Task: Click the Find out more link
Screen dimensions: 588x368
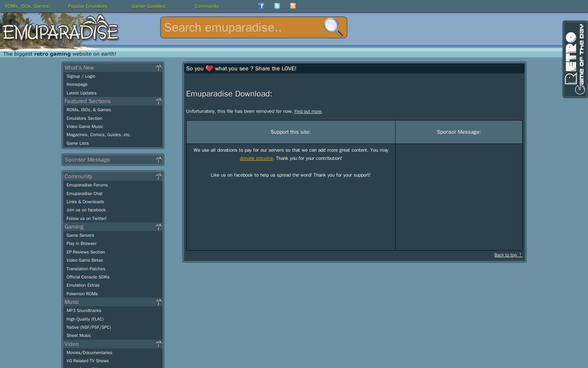Action: coord(308,111)
